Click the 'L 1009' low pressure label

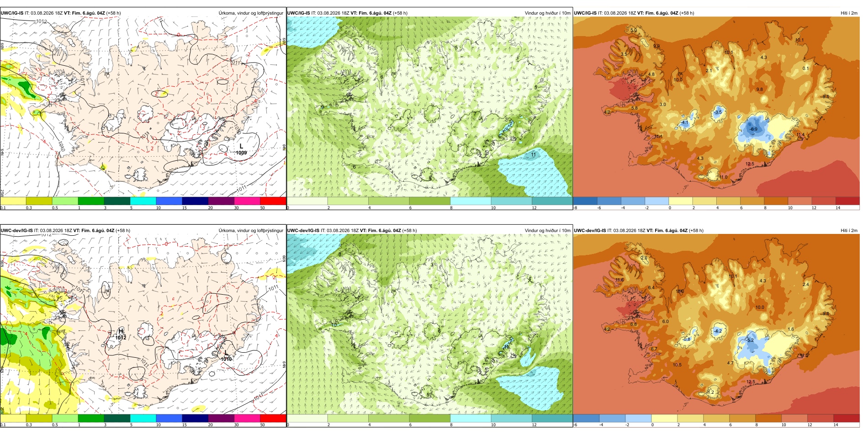click(x=241, y=149)
